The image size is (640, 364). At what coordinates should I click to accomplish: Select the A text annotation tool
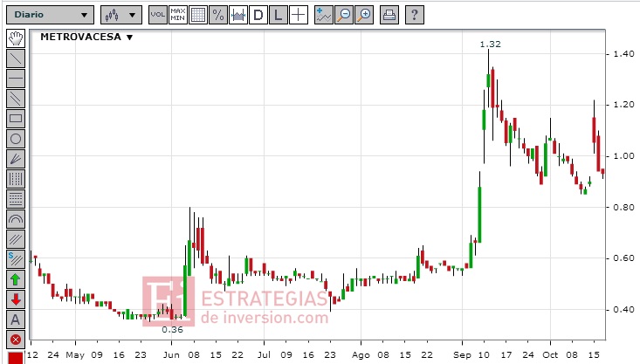click(16, 319)
